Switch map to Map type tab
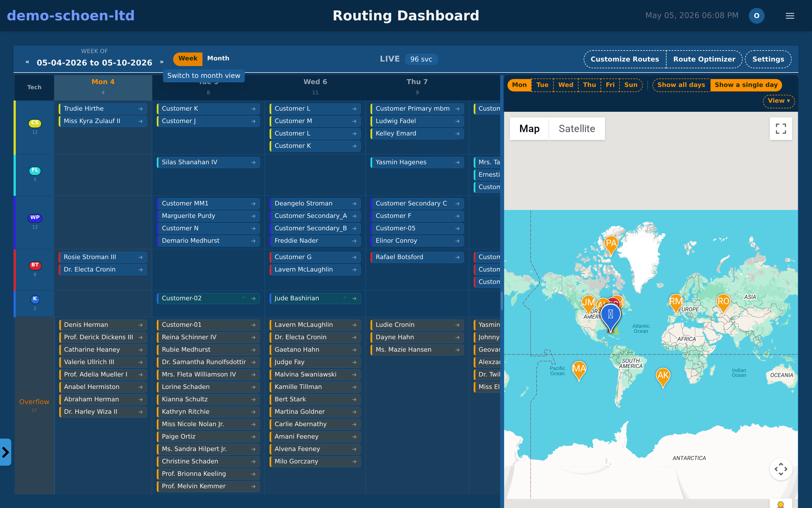The width and height of the screenshot is (812, 508). pyautogui.click(x=529, y=129)
